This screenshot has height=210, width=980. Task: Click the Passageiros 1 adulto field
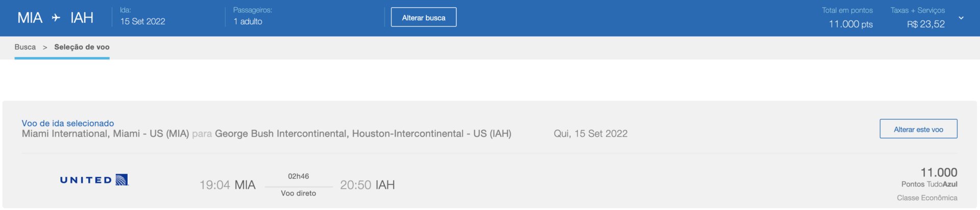click(x=248, y=21)
